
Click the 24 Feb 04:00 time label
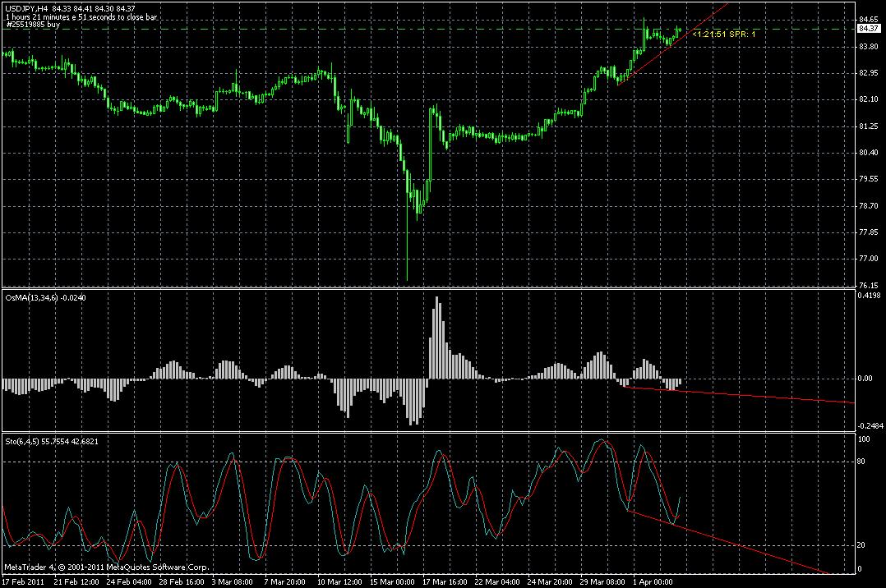(129, 581)
